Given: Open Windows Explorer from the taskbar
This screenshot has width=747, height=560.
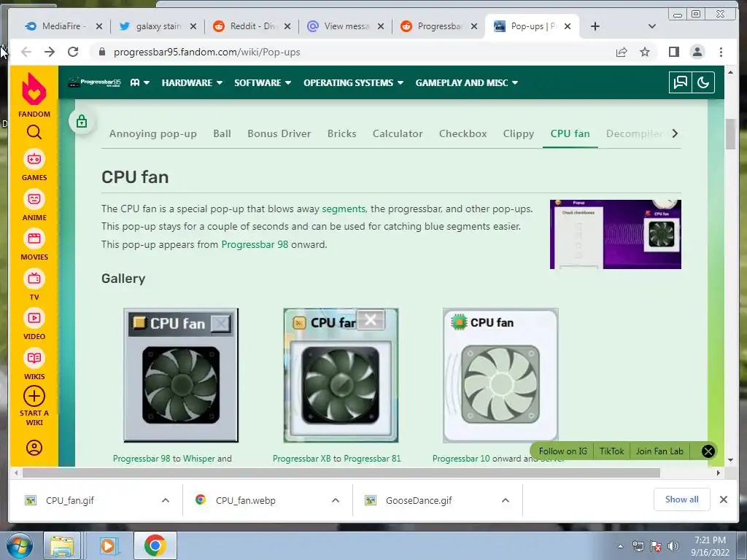Looking at the screenshot, I should (62, 545).
